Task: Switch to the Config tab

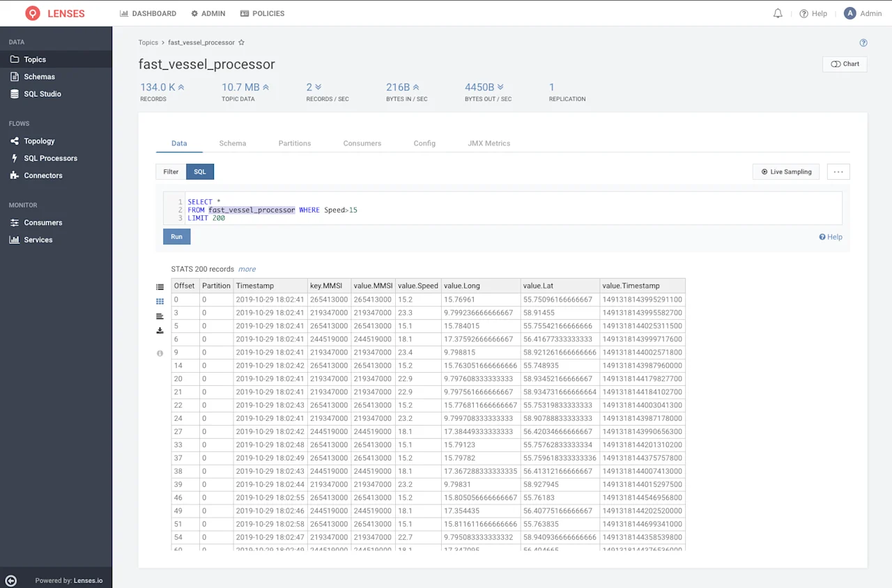Action: point(424,144)
